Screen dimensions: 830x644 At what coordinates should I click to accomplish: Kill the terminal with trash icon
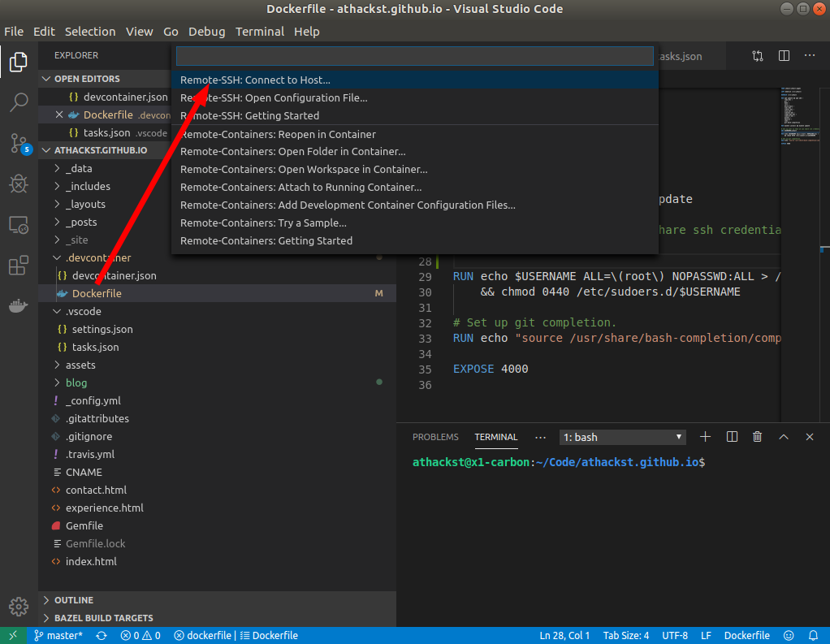(758, 437)
